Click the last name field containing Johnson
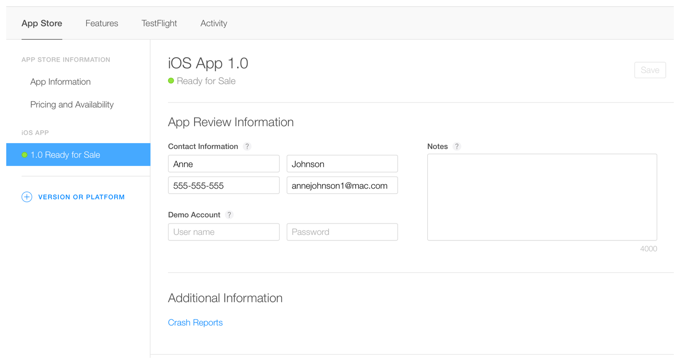This screenshot has height=364, width=680. click(x=342, y=164)
